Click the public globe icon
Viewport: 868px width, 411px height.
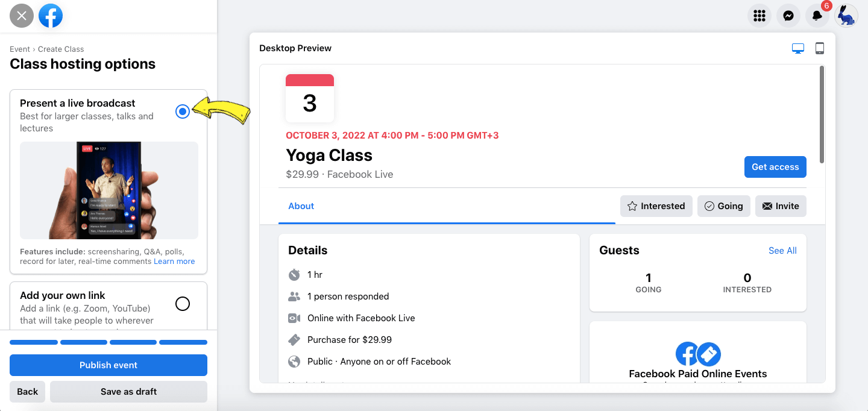coord(294,362)
